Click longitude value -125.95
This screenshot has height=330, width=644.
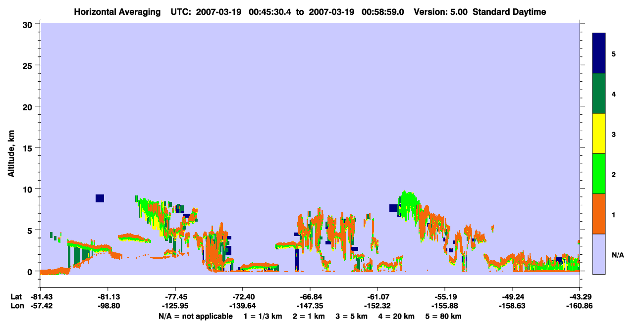click(175, 306)
